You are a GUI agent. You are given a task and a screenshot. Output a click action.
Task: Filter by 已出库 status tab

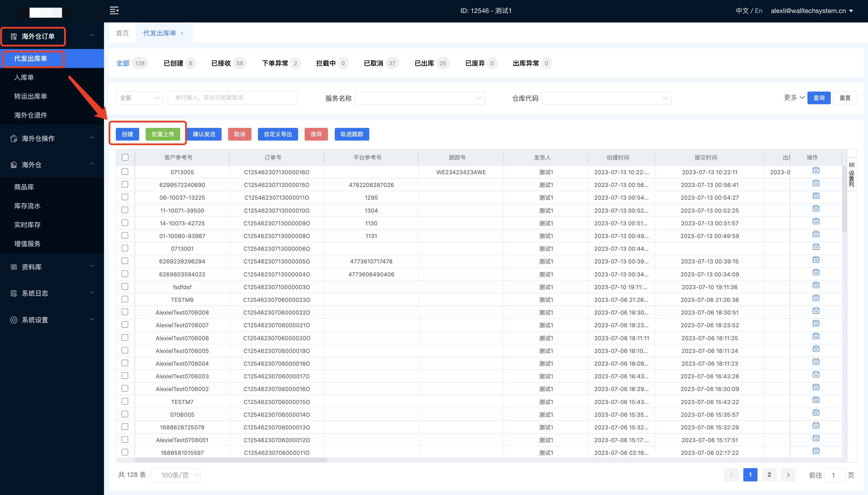432,63
